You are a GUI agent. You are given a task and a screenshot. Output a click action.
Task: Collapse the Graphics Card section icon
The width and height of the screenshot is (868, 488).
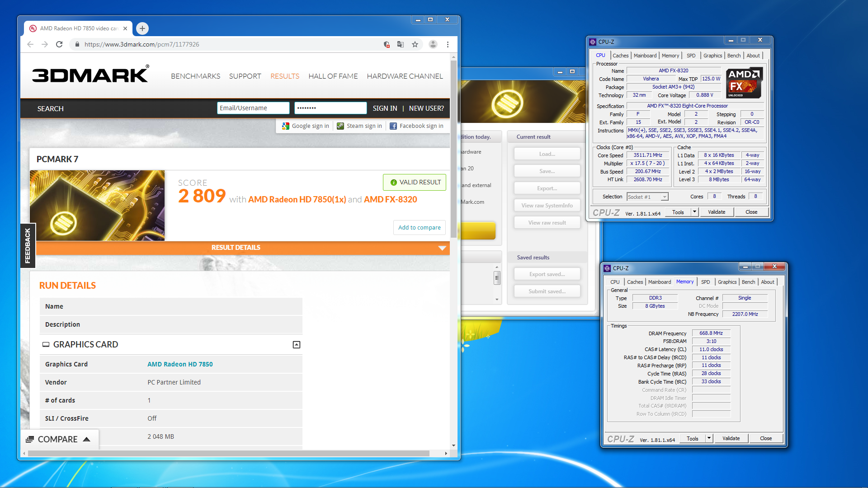(297, 345)
